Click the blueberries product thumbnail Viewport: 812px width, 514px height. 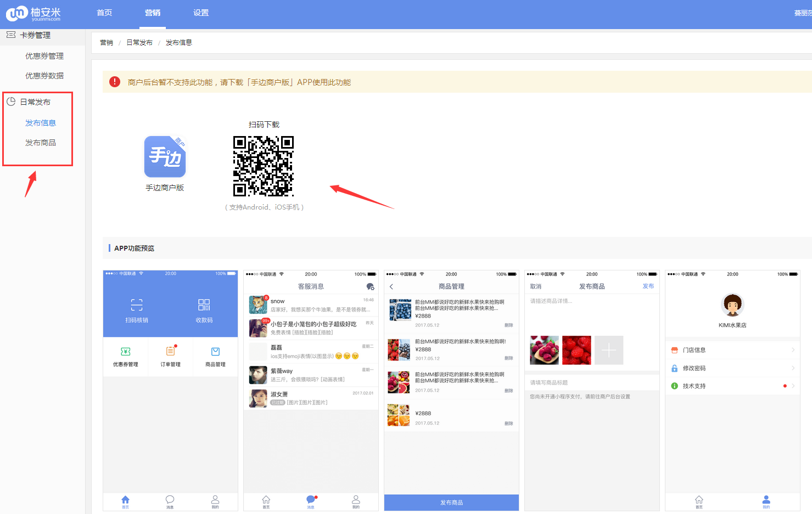(x=400, y=310)
